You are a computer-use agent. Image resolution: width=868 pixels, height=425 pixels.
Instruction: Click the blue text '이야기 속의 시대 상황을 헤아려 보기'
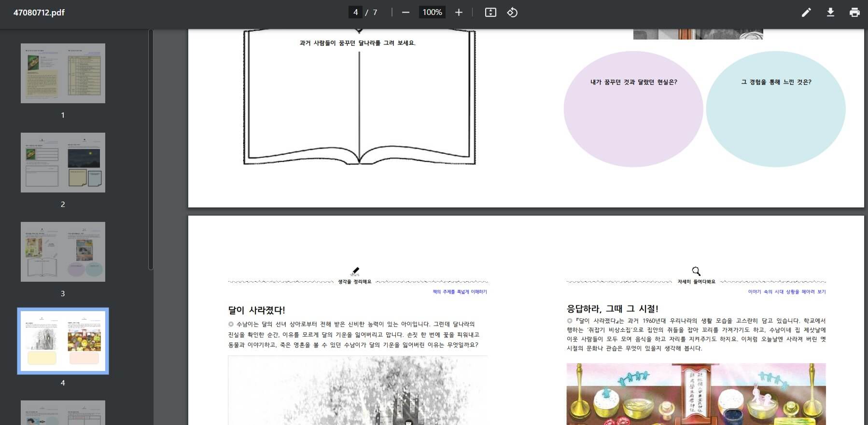[787, 292]
